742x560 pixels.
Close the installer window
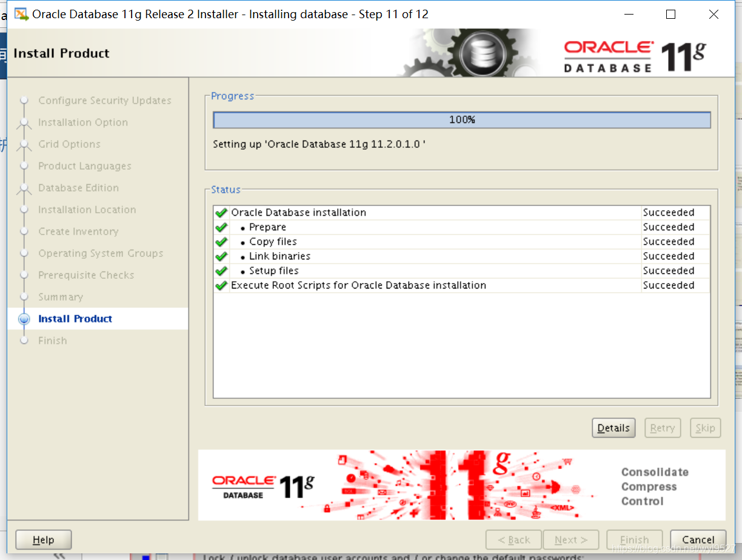[x=714, y=14]
